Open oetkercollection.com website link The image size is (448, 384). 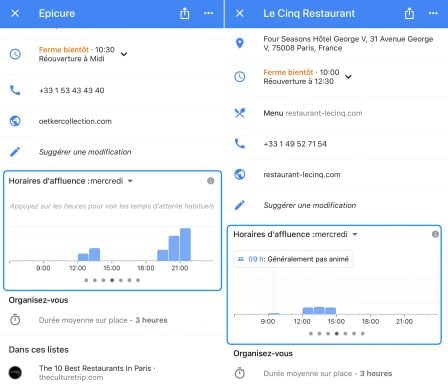(75, 121)
